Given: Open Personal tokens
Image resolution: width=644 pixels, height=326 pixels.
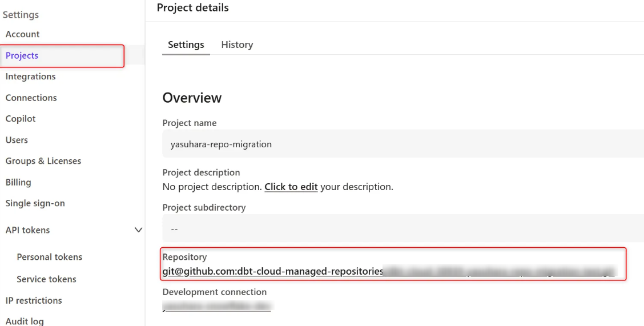Looking at the screenshot, I should tap(50, 257).
